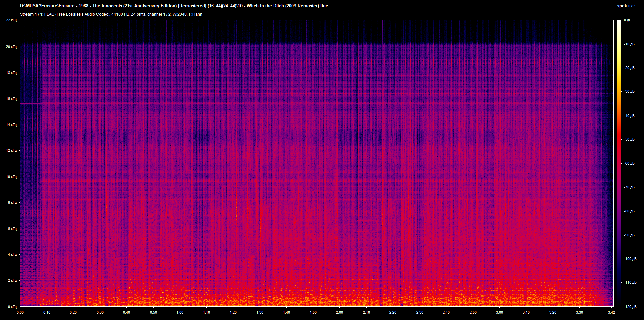Click the 3:42 end time label

point(611,312)
